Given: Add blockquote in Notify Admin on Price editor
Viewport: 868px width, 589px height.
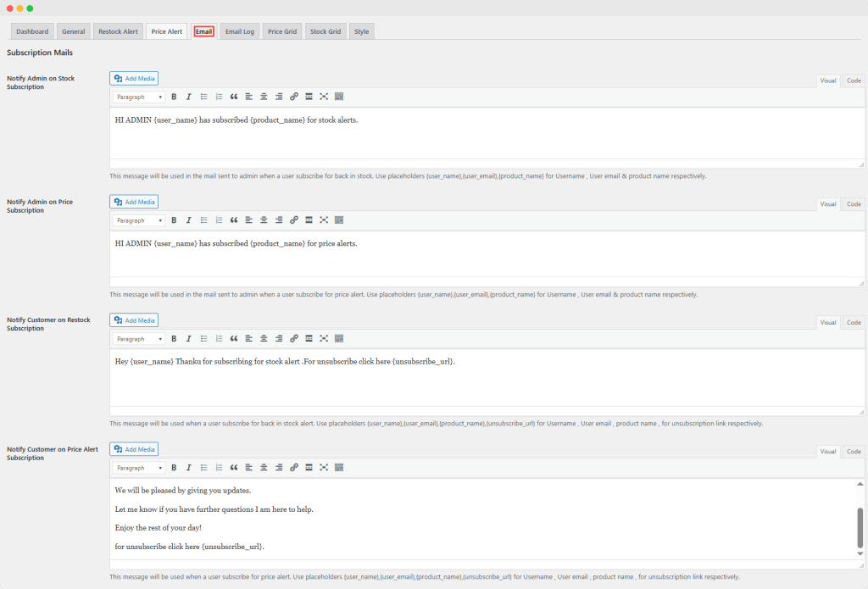Looking at the screenshot, I should pos(234,220).
